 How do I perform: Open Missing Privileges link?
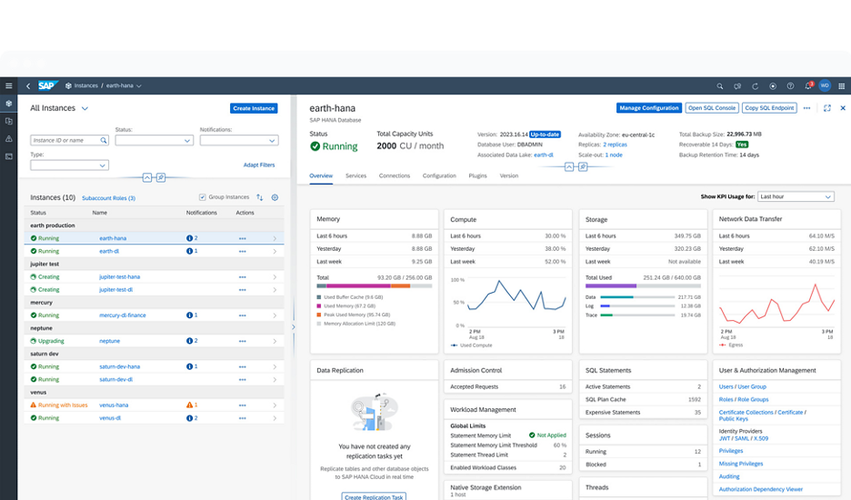pos(741,464)
